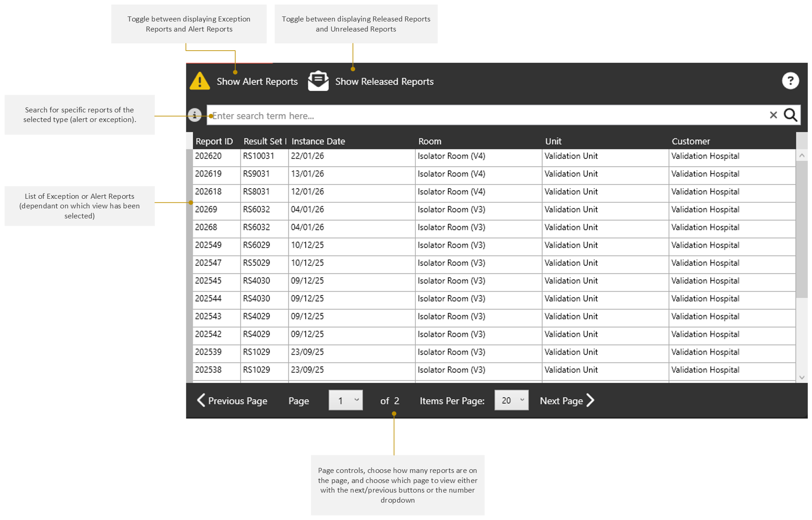Sort by the Report ID column header
812x520 pixels.
(x=214, y=141)
